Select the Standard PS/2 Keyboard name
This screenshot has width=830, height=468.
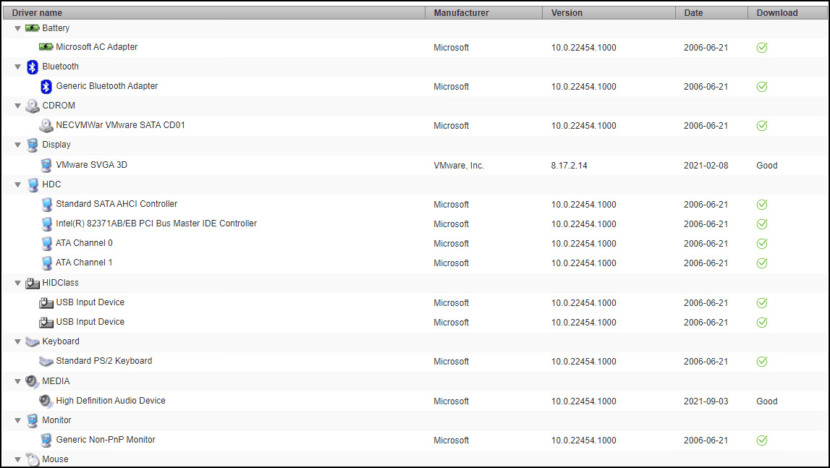[104, 361]
